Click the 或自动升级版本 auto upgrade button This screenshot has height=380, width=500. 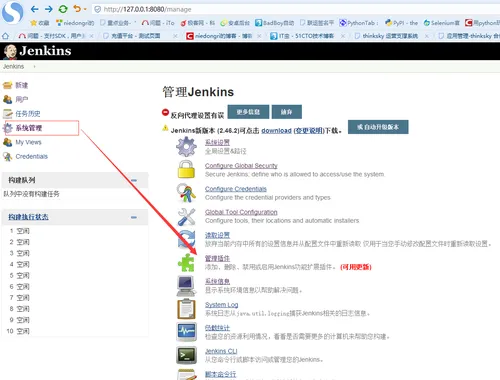coord(378,127)
